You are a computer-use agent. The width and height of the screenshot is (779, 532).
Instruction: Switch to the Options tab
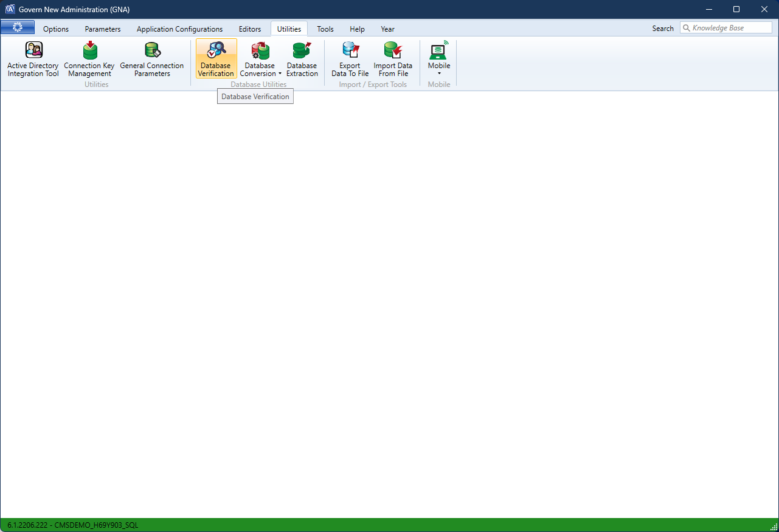56,29
